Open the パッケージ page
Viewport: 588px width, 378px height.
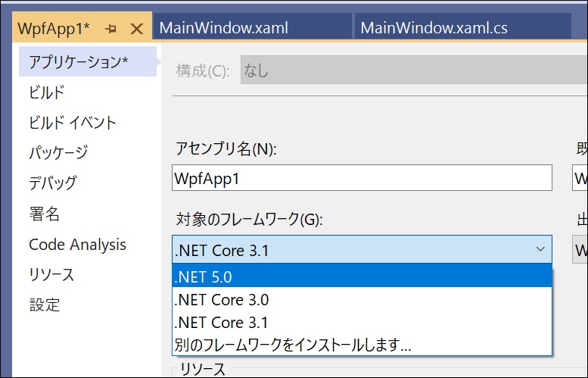click(58, 152)
